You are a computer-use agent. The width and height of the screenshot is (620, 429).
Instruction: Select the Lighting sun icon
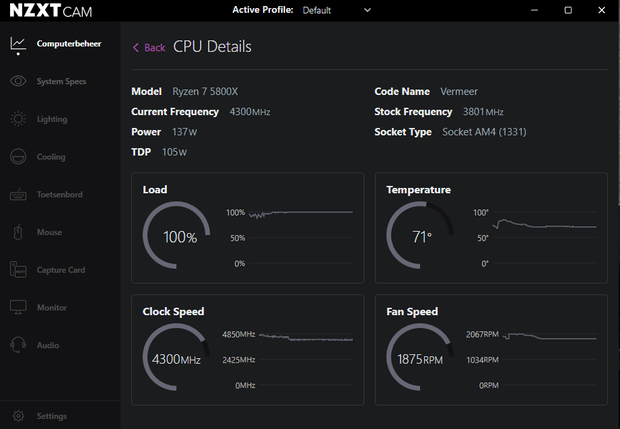point(18,119)
